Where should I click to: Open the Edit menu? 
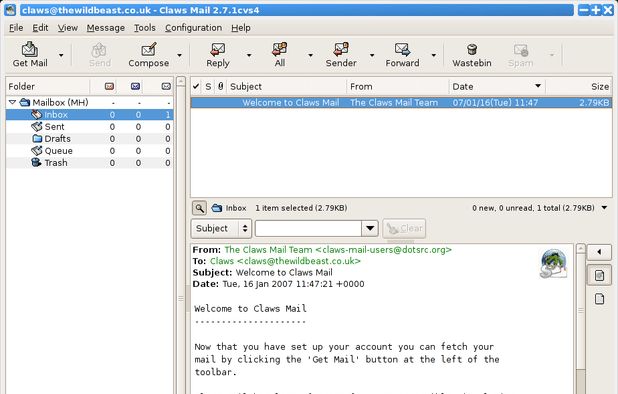click(40, 28)
